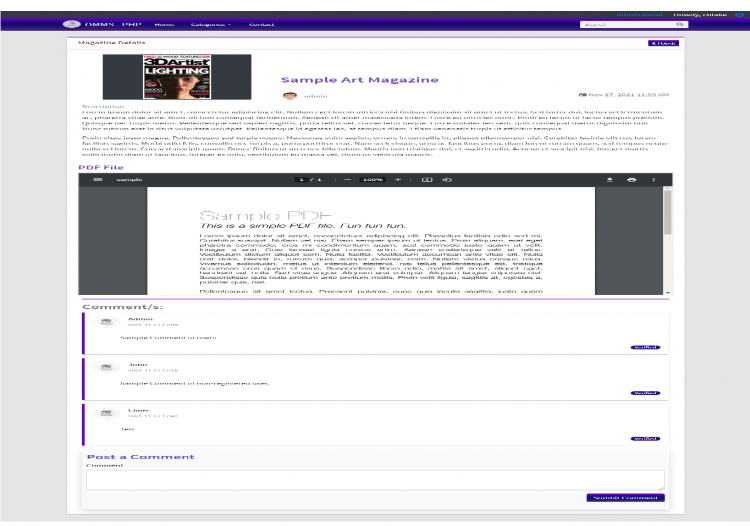Viewport: 750px width, 526px height.
Task: Click the PDF zoom out minus icon
Action: pyautogui.click(x=347, y=180)
